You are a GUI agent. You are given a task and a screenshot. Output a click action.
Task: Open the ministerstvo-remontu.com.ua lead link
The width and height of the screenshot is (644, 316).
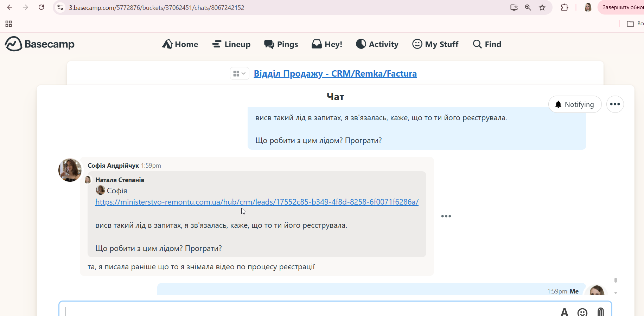pos(257,202)
